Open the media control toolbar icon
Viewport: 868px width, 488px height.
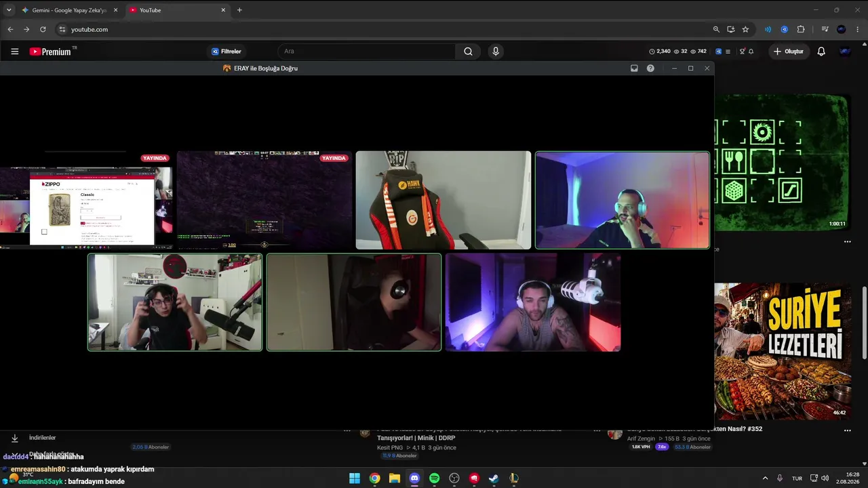tap(825, 29)
